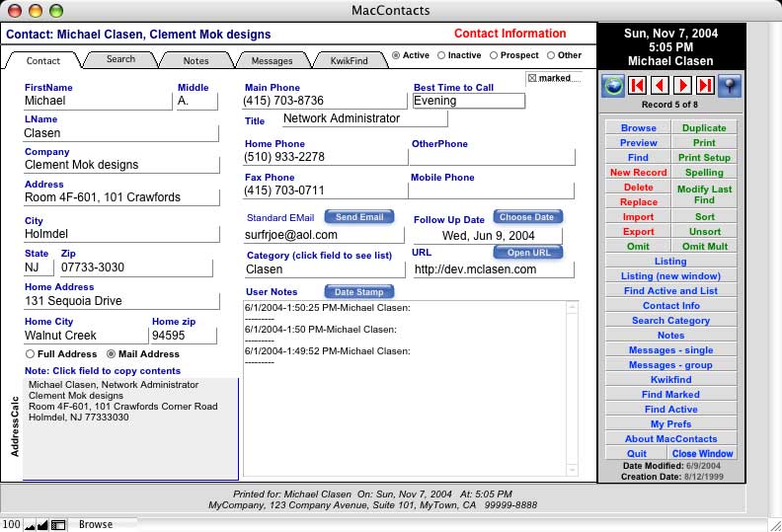The image size is (782, 532).
Task: Click User Notes scrollbar up arrow
Action: click(572, 308)
